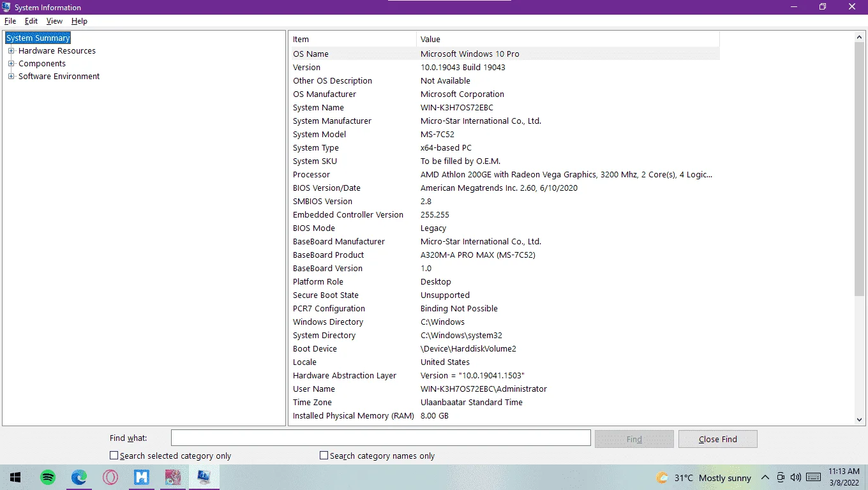The image size is (868, 490).
Task: Open the volume control in system tray
Action: [795, 477]
